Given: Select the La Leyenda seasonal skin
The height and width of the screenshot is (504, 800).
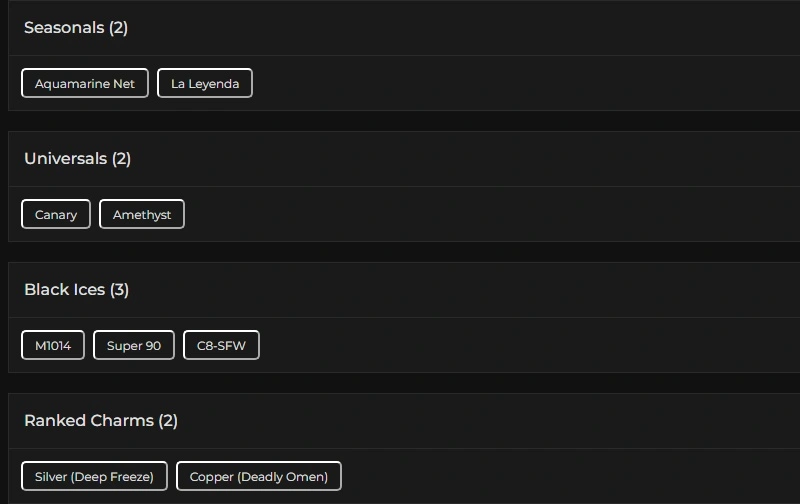Looking at the screenshot, I should coord(205,83).
